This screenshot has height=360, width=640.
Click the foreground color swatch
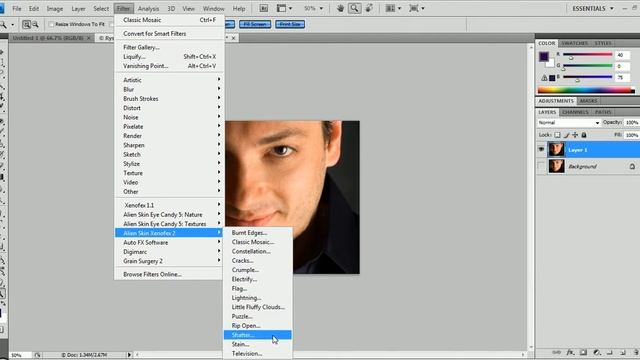pos(544,56)
